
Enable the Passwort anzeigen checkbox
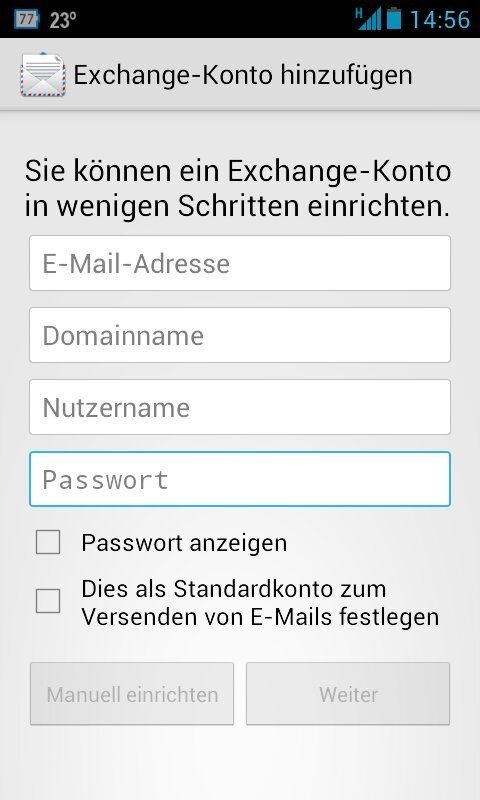(48, 542)
